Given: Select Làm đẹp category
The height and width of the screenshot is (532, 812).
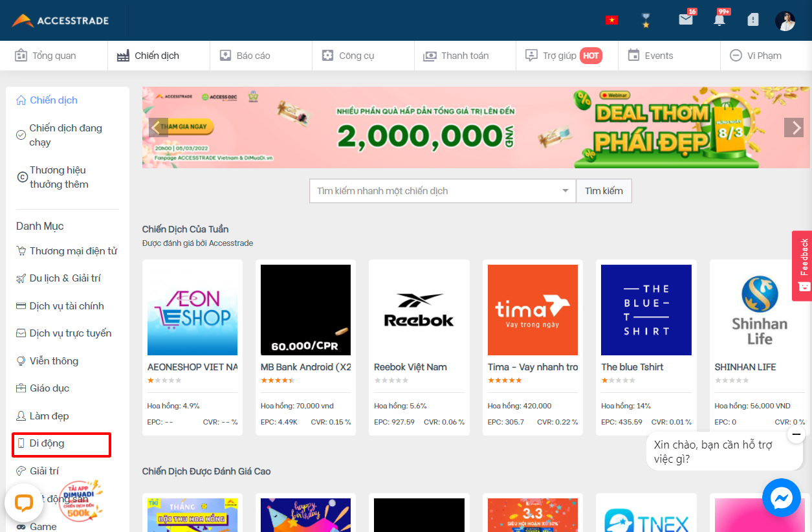Looking at the screenshot, I should pos(43,416).
